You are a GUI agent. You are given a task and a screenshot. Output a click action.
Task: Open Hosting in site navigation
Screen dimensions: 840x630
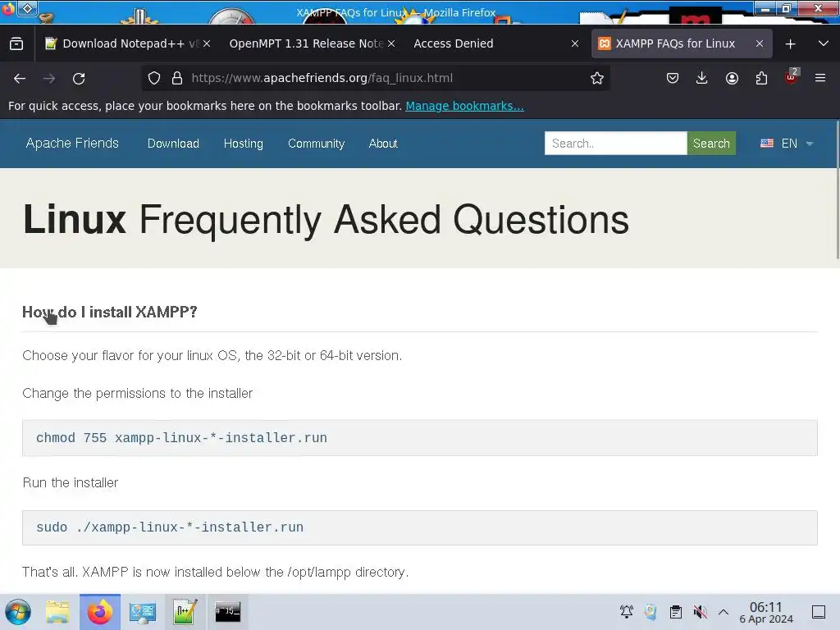[x=243, y=144]
